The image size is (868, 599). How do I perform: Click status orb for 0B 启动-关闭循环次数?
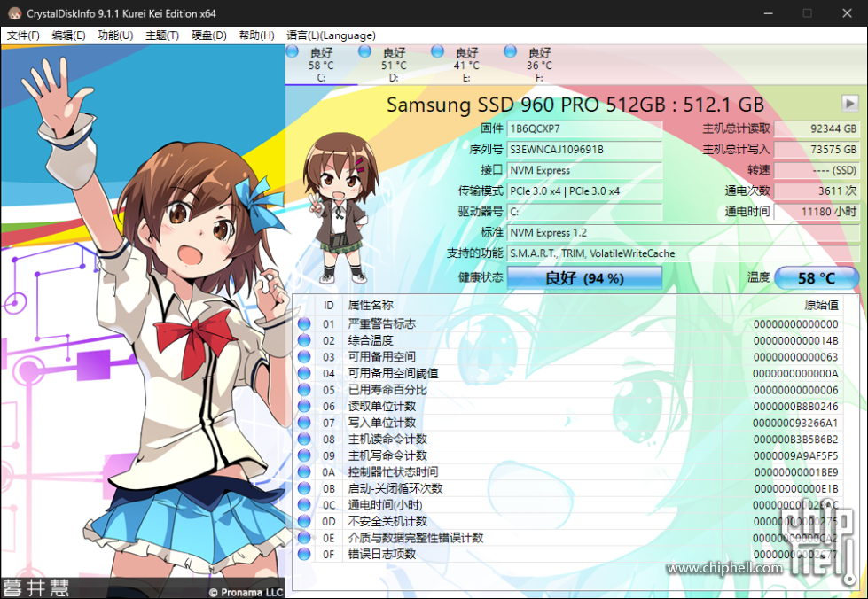(304, 488)
